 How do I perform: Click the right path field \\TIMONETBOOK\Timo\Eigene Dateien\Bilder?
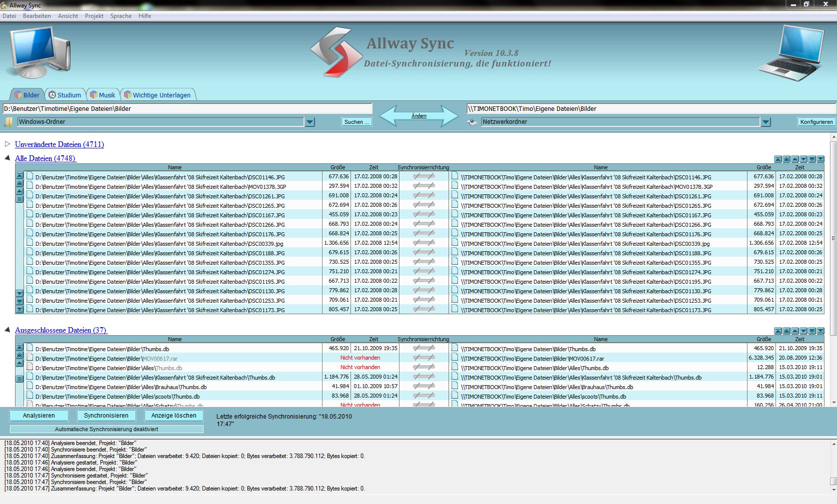pos(651,108)
